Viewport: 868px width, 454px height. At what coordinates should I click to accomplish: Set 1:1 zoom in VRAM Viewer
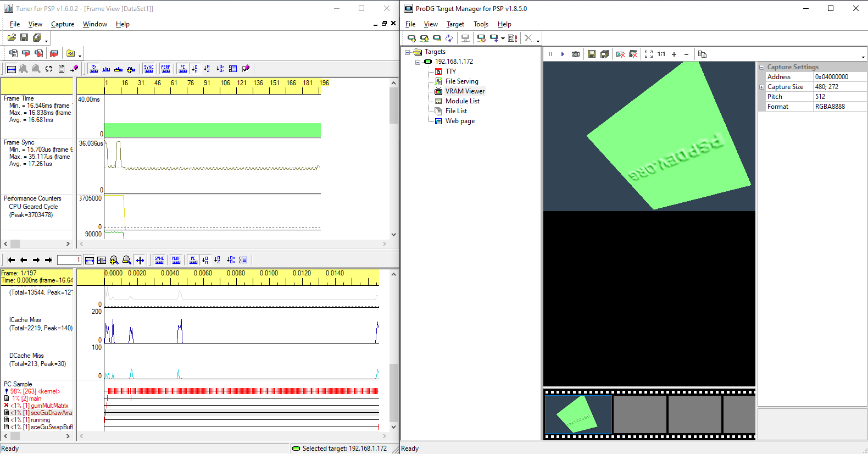pyautogui.click(x=661, y=54)
